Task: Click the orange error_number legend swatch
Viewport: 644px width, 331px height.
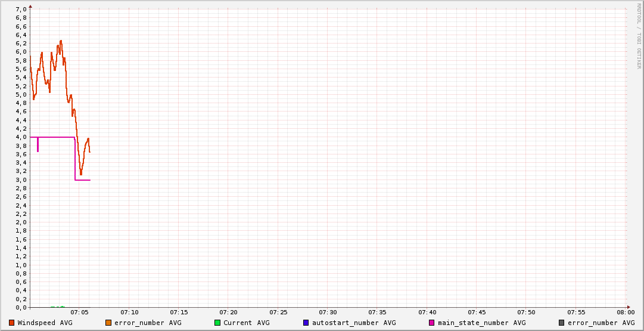Action: 108,323
